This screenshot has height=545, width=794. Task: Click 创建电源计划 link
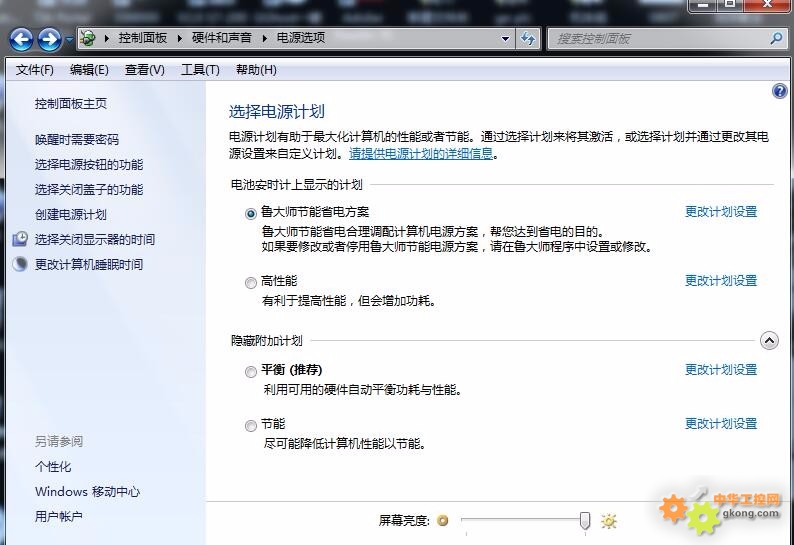point(71,215)
